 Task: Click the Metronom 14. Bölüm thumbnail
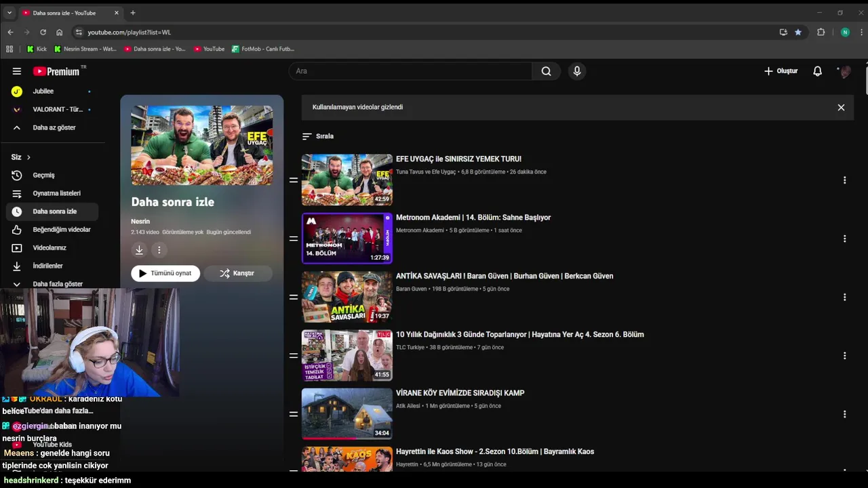click(x=347, y=239)
